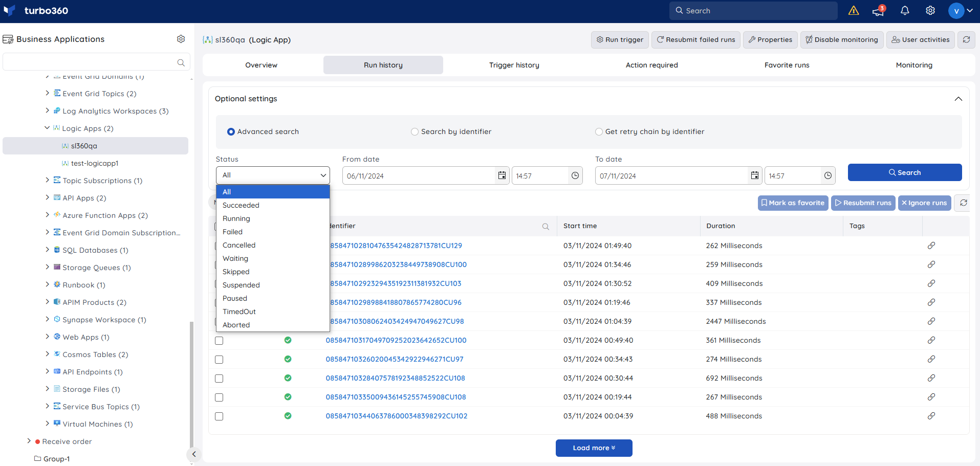Copy link for the 00:49:40 run

[x=931, y=340]
